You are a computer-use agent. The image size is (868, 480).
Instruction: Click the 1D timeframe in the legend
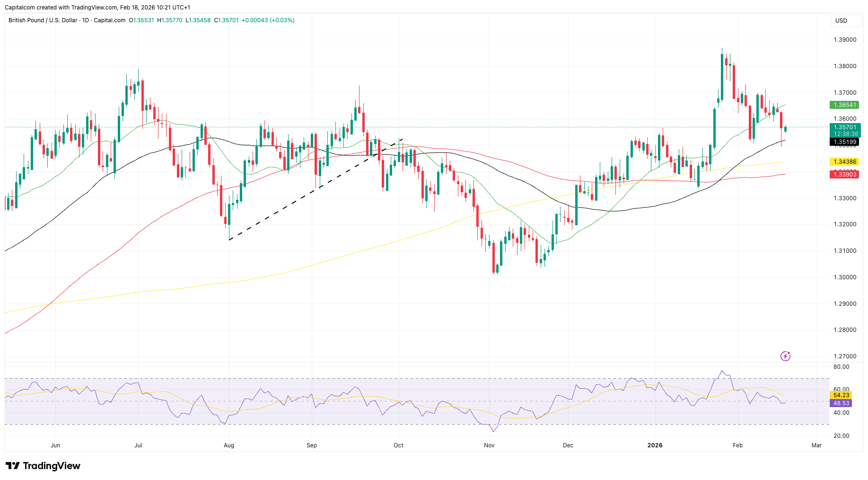pos(85,20)
